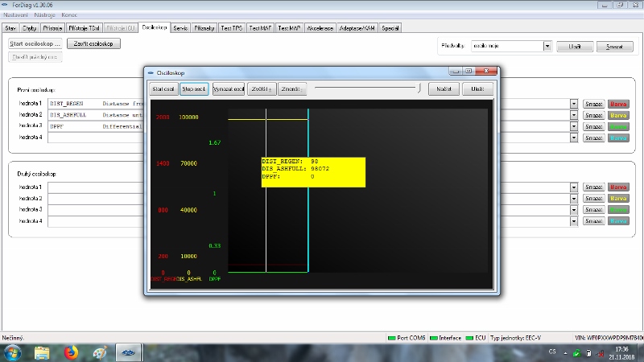Screen dimensions: 644x362
Task: Open Firefox from the taskbar
Action: [x=70, y=352]
